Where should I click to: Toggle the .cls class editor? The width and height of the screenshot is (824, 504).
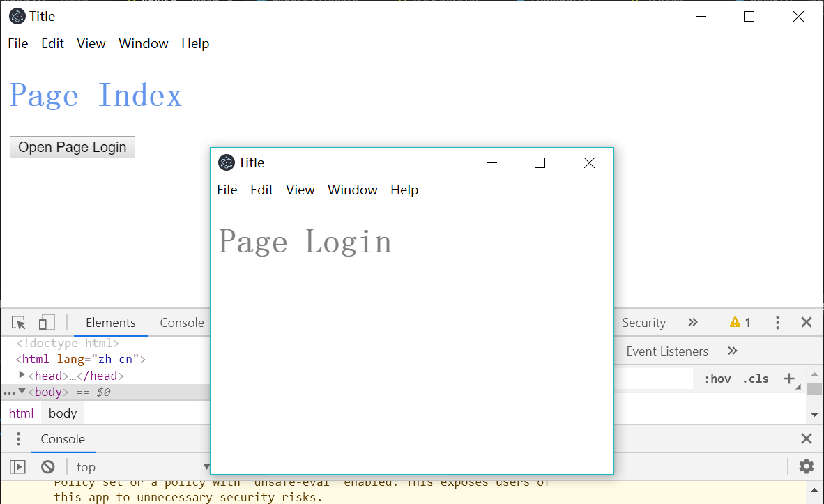tap(756, 379)
